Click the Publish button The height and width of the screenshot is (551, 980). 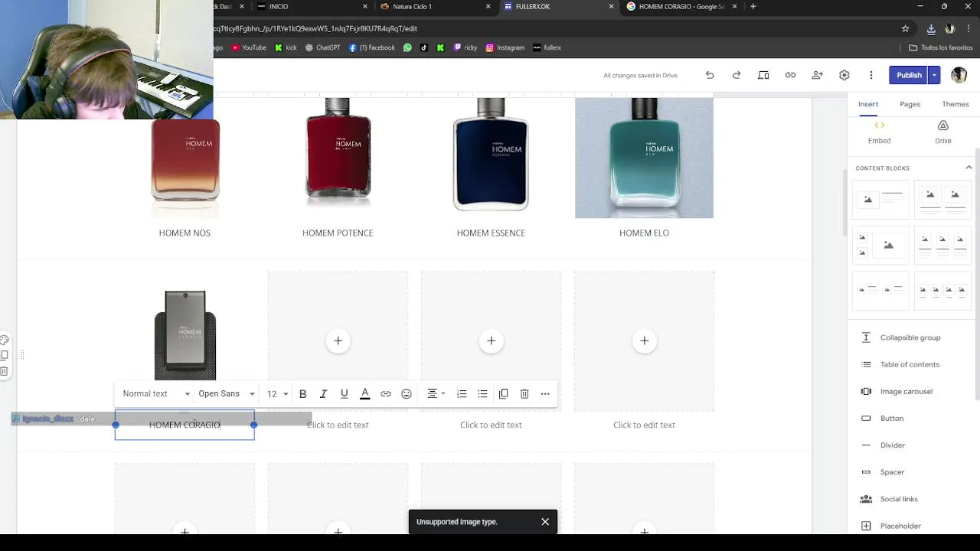click(x=909, y=75)
